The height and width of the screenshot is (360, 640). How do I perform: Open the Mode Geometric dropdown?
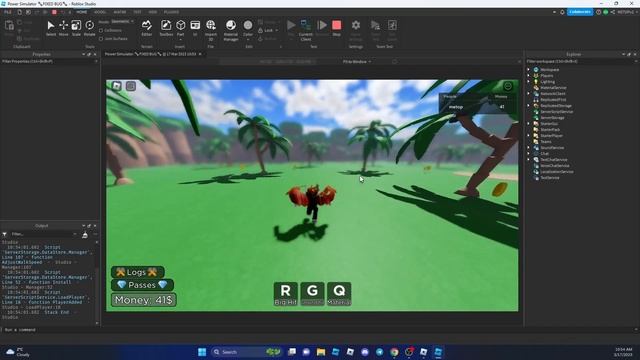(122, 21)
